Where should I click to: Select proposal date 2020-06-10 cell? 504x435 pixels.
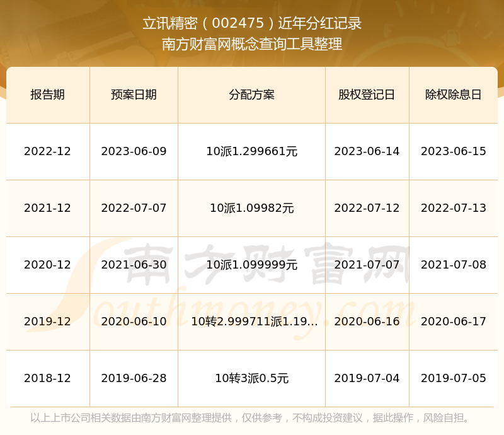(x=134, y=321)
